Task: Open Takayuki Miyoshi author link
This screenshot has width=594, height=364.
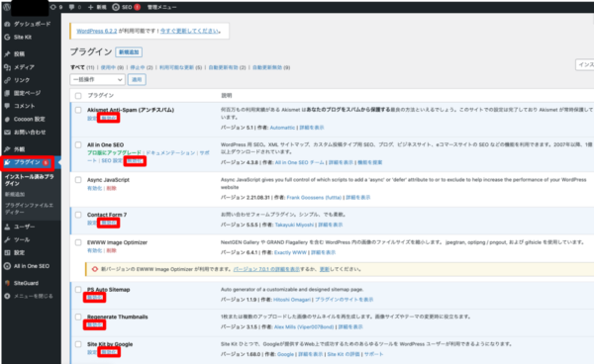Action: (x=294, y=225)
